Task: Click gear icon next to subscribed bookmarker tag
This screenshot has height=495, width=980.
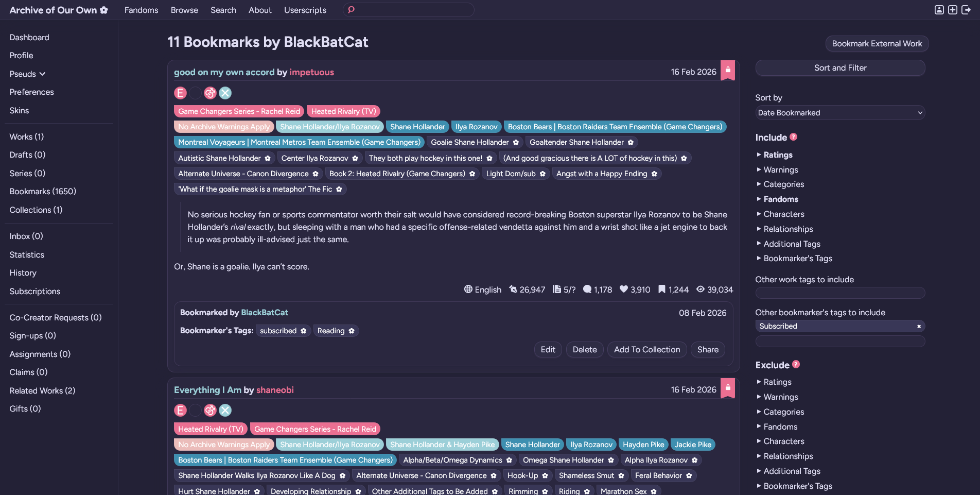Action: point(304,331)
